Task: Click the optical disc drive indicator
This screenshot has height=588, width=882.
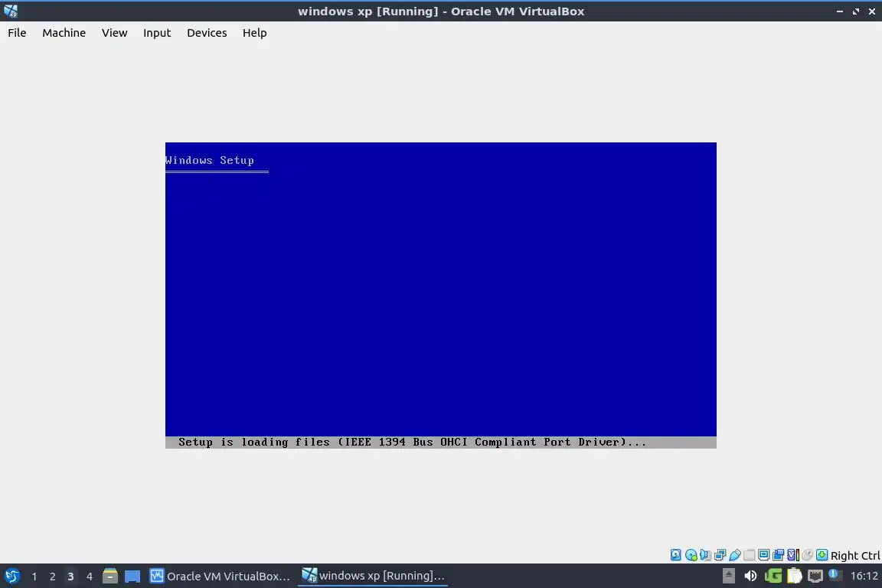Action: coord(691,555)
